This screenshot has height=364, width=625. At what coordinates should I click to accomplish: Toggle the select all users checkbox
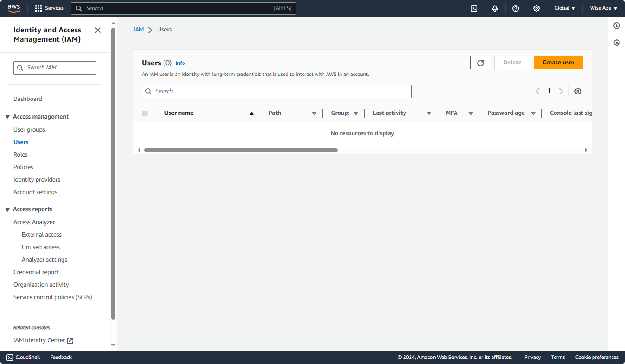coord(145,113)
